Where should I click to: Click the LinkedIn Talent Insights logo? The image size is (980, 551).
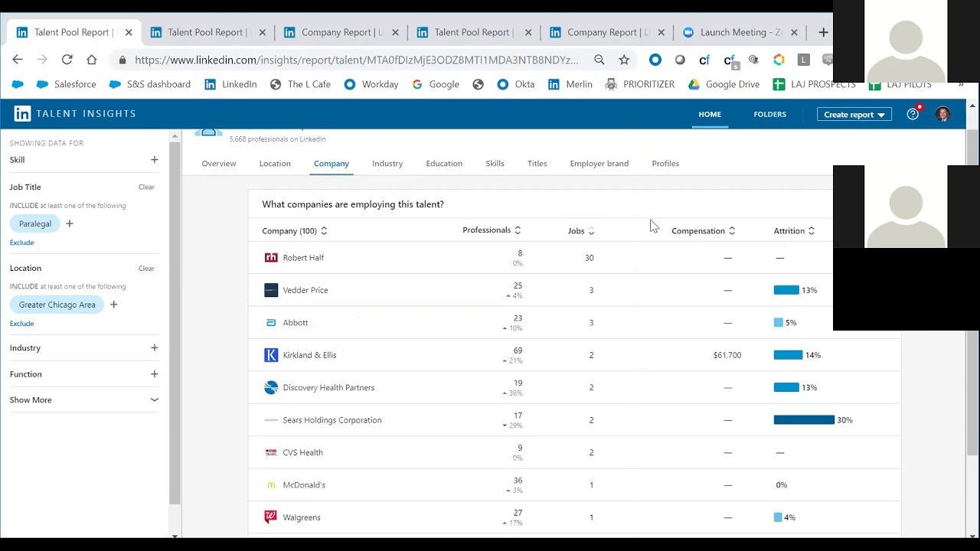pos(75,114)
